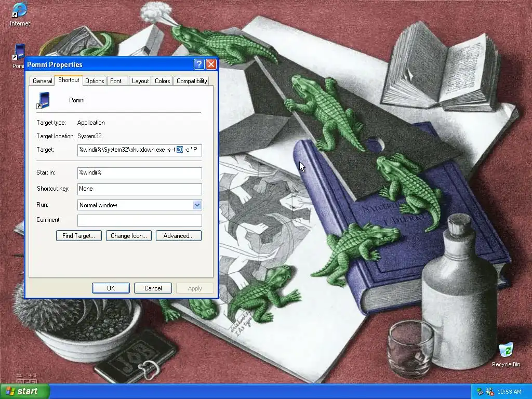This screenshot has width=532, height=399.
Task: Open the Options tab
Action: coord(95,81)
